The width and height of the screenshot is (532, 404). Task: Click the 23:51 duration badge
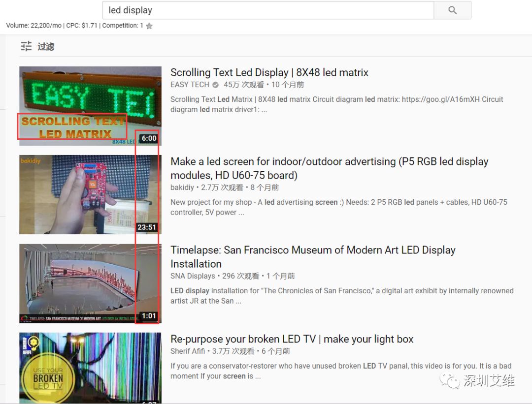[x=147, y=227]
